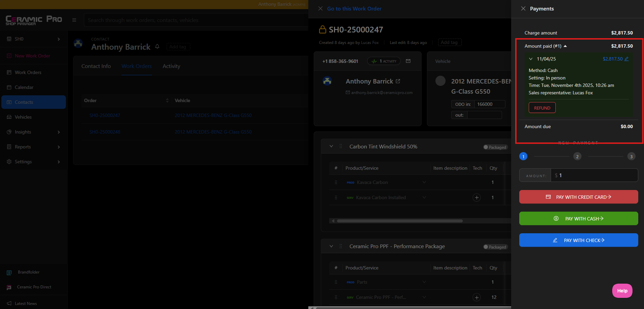Collapse the 11/04/25 payment details
Viewport: 644px width, 309px height.
click(531, 59)
